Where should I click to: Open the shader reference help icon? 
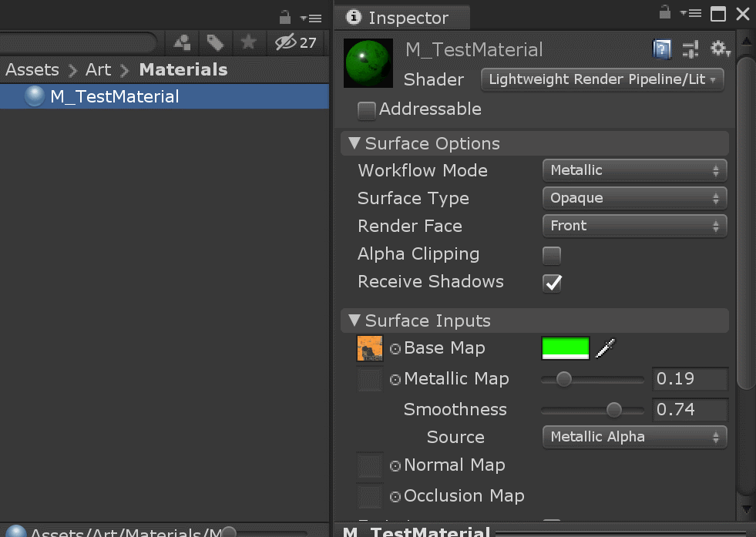click(x=661, y=48)
